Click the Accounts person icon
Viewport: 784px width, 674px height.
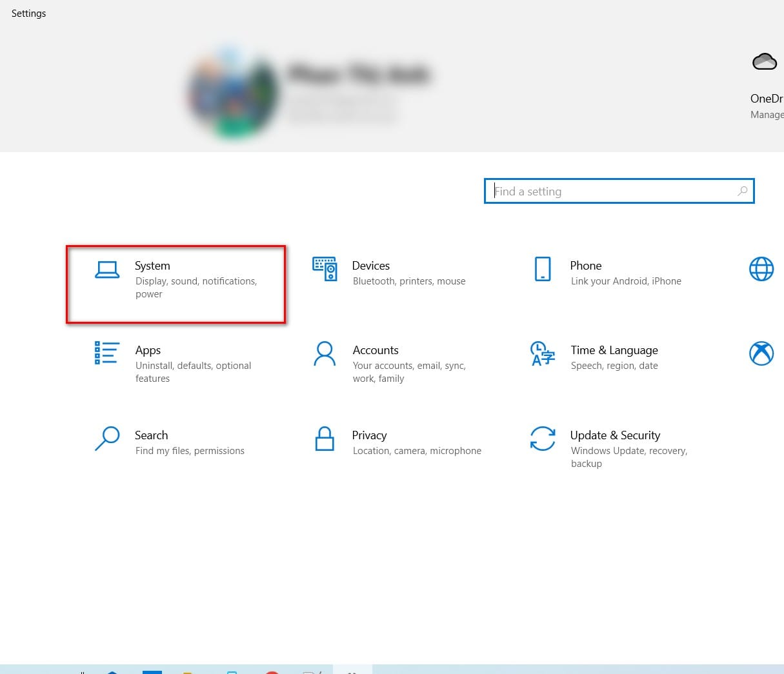(325, 353)
